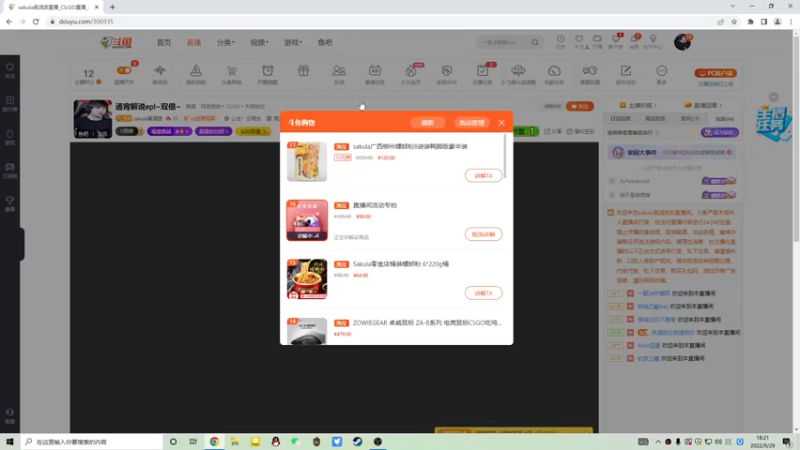Viewport: 800px width, 450px height.
Task: Click 讲解TA for Sakula零食店桶装螺蛳粉 item
Action: point(483,293)
